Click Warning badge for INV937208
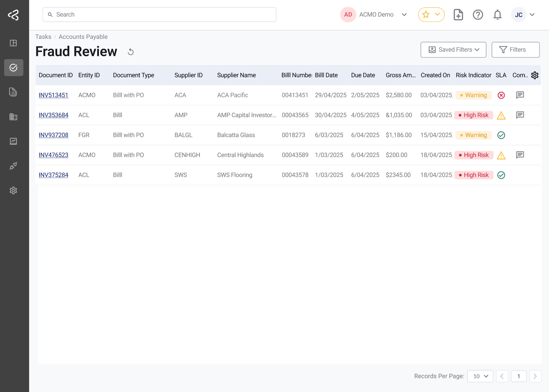 [x=474, y=135]
